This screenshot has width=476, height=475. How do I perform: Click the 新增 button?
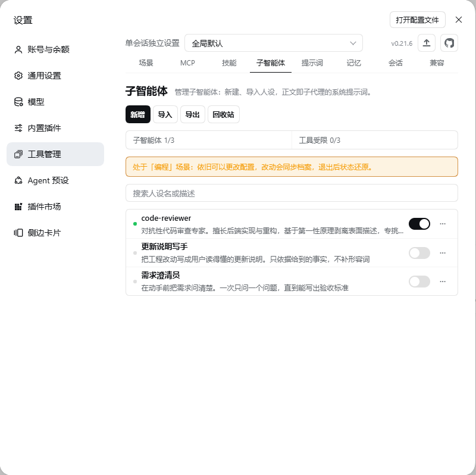(x=138, y=114)
